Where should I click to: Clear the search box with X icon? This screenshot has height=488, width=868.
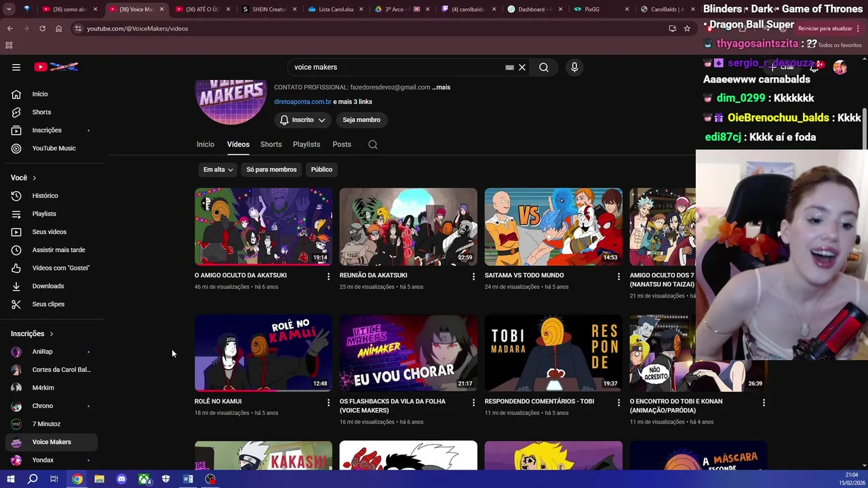point(522,67)
